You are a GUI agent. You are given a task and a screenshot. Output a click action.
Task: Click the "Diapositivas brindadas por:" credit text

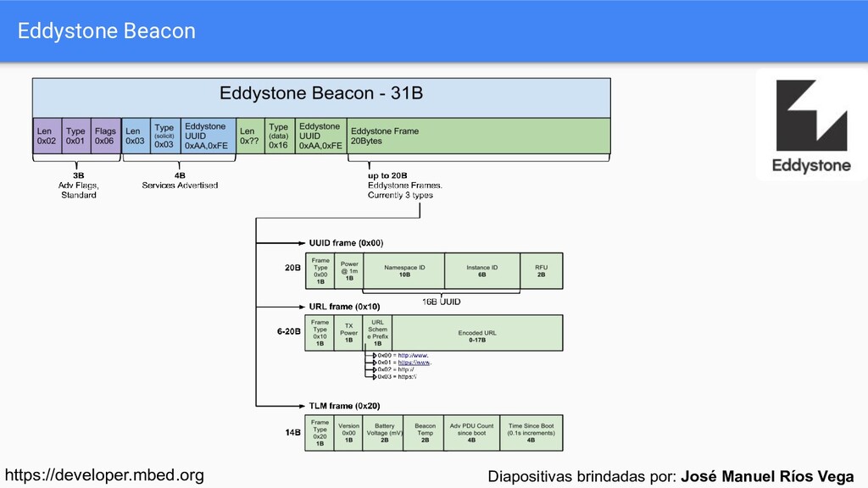581,476
